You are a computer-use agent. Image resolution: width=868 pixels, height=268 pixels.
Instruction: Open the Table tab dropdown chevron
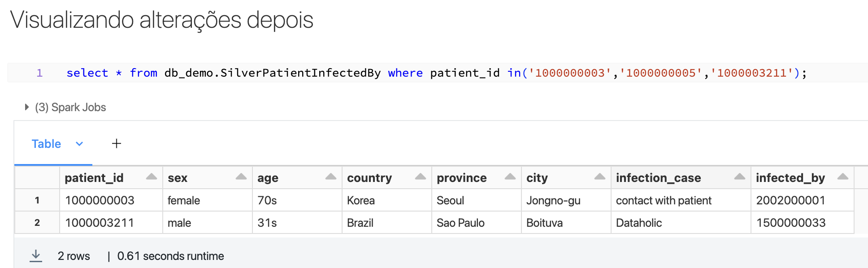coord(79,144)
